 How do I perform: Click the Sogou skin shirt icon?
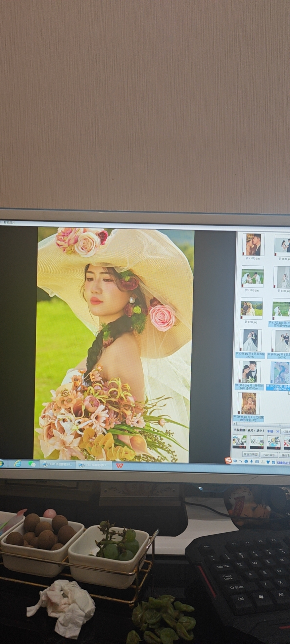(268, 462)
